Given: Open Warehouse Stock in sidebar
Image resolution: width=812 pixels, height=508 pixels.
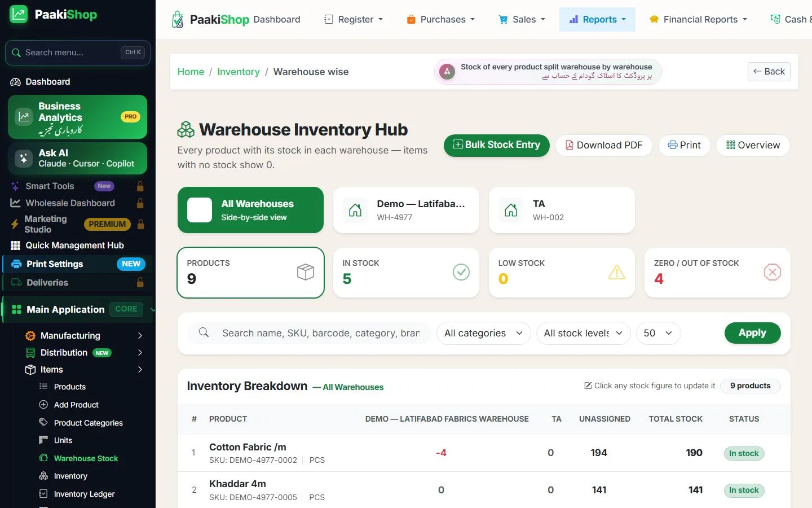Looking at the screenshot, I should [x=86, y=458].
